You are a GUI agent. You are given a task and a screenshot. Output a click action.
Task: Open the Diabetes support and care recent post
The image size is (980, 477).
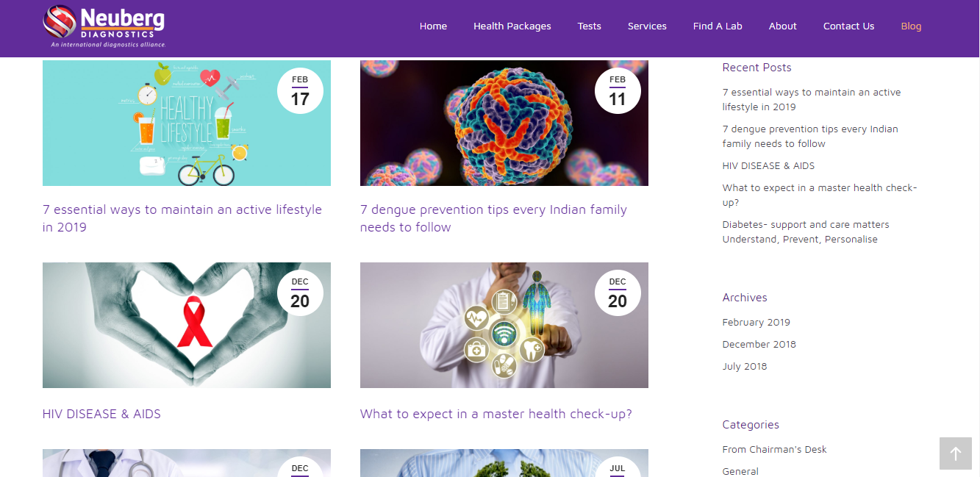coord(806,232)
